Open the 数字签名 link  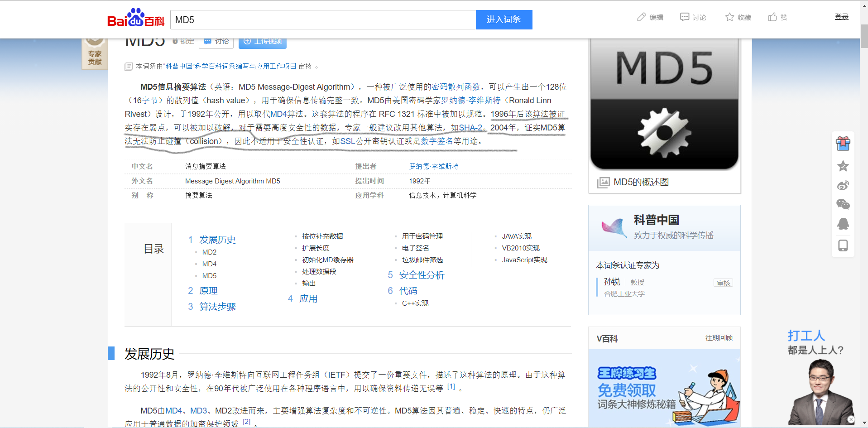(x=437, y=141)
